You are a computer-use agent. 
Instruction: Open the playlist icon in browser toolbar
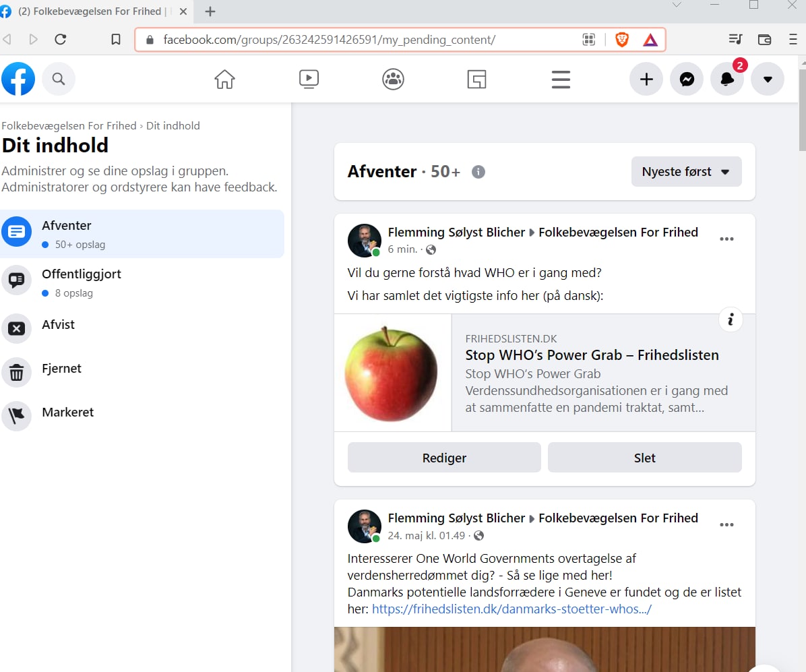736,40
